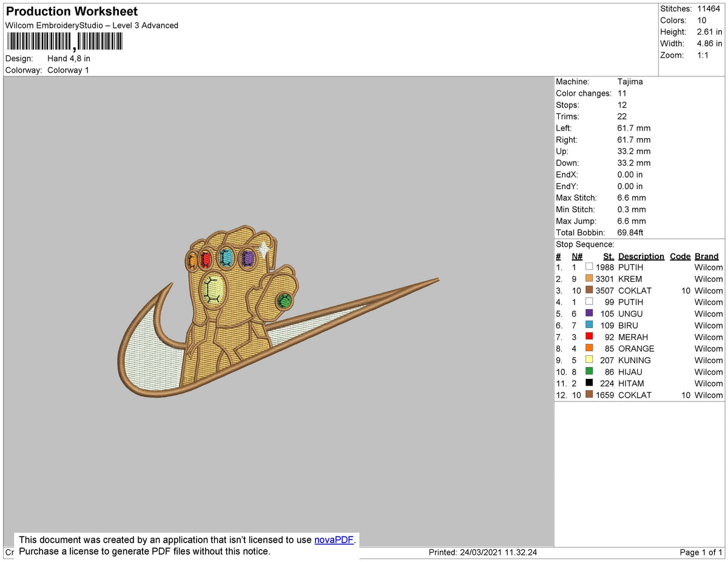Select the ORANGE color swatch
The height and width of the screenshot is (562, 728).
(x=588, y=349)
